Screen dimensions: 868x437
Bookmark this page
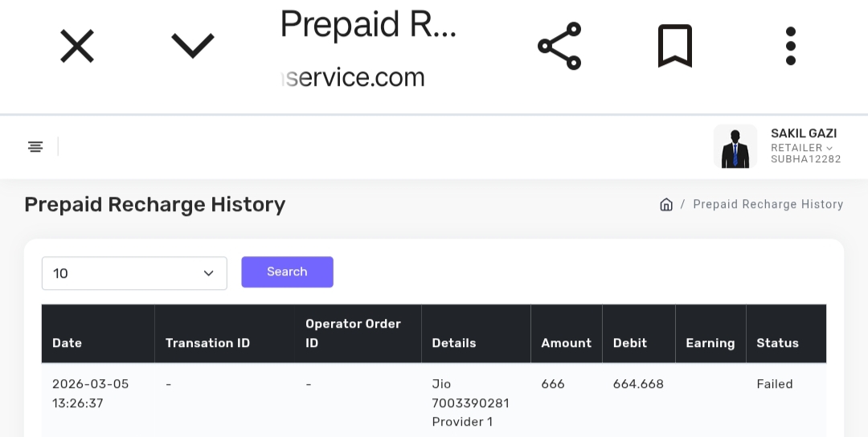tap(675, 46)
